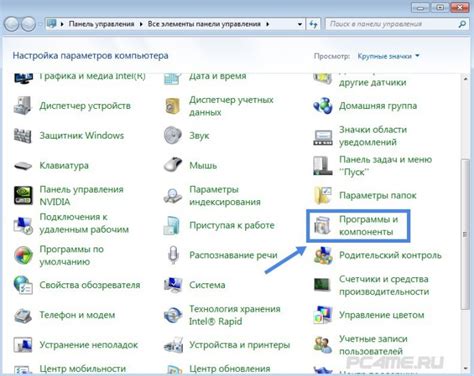The width and height of the screenshot is (474, 376).
Task: Expand arrow after Все элементы панели управления
Action: coord(267,24)
